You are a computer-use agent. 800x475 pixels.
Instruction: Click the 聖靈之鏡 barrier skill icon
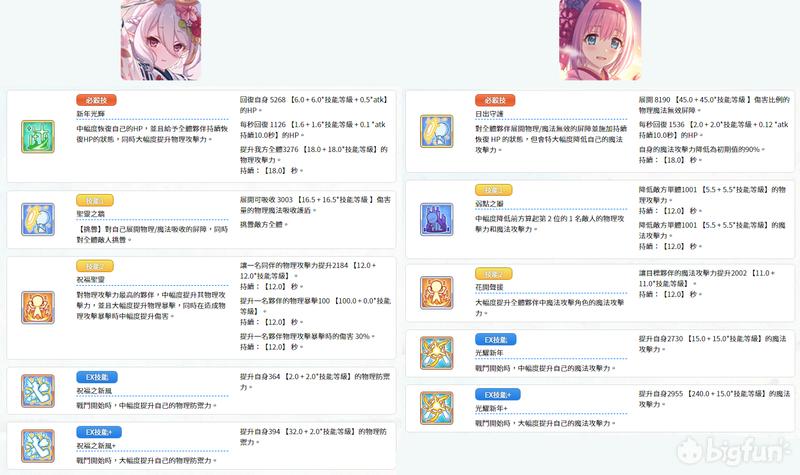pyautogui.click(x=38, y=219)
